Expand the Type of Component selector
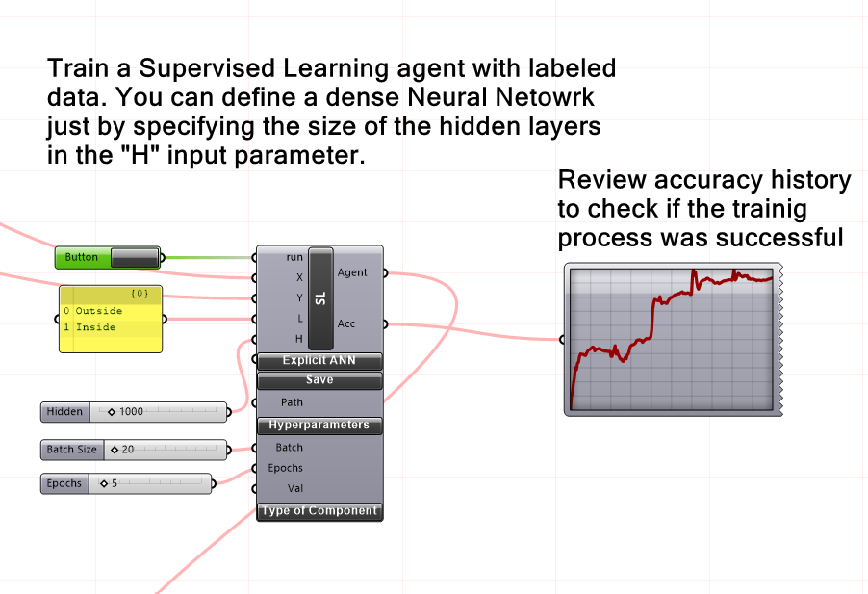868x594 pixels. 319,511
